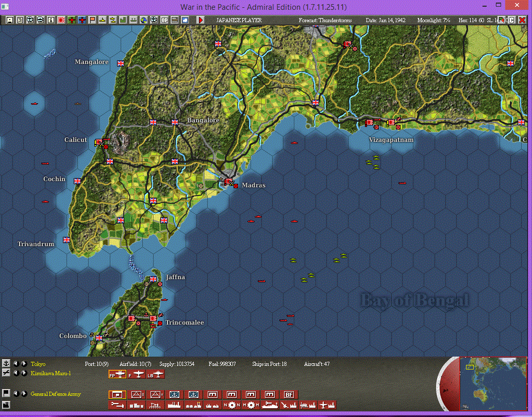
Task: Click the Bangalore city label
Action: [x=203, y=120]
